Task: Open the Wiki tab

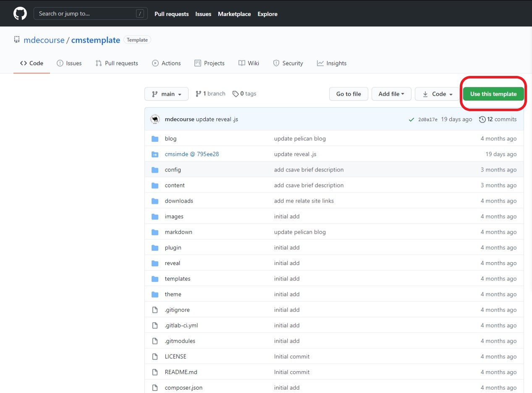Action: [x=249, y=63]
